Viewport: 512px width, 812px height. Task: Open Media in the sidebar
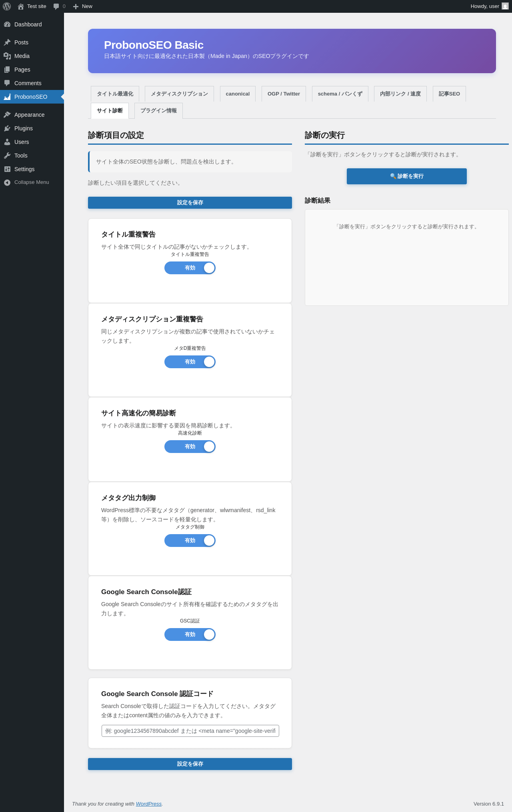click(32, 56)
